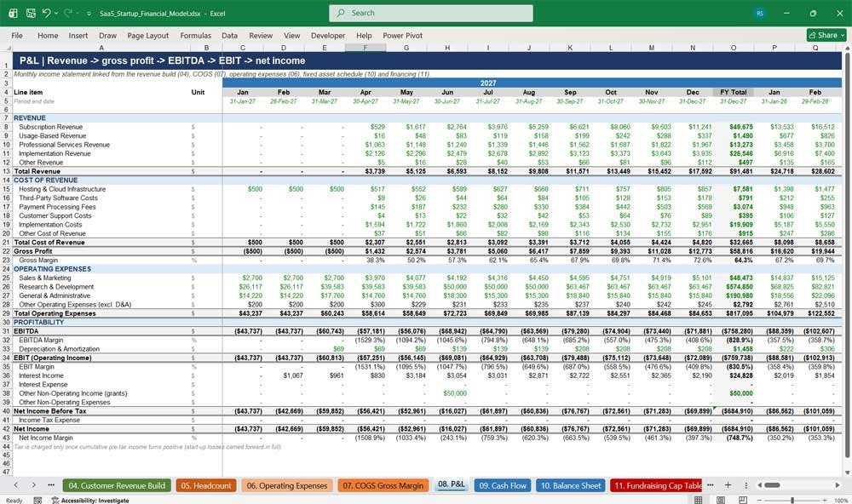Open Customize Quick Access Toolbar dropdown
The width and height of the screenshot is (852, 504).
89,14
